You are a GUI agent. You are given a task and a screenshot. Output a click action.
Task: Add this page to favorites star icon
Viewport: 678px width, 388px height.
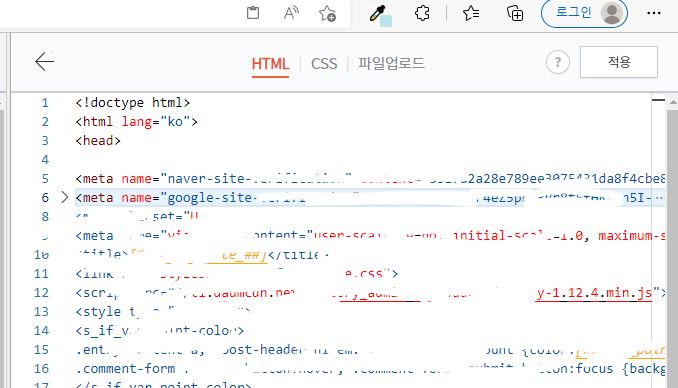click(x=327, y=13)
